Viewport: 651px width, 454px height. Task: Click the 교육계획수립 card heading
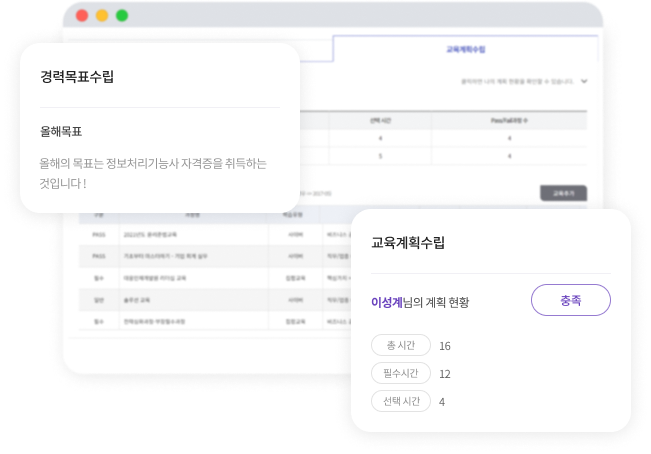pos(407,242)
